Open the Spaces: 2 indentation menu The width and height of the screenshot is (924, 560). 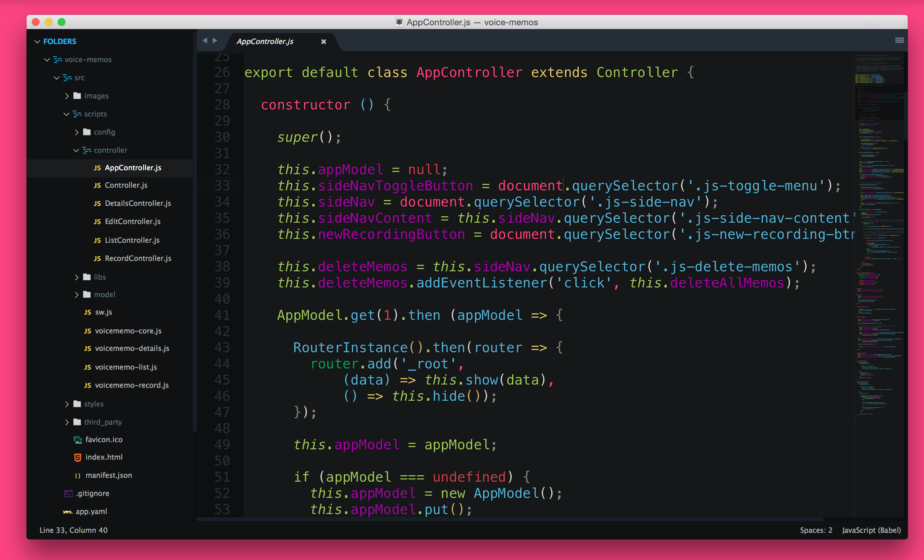pyautogui.click(x=816, y=530)
